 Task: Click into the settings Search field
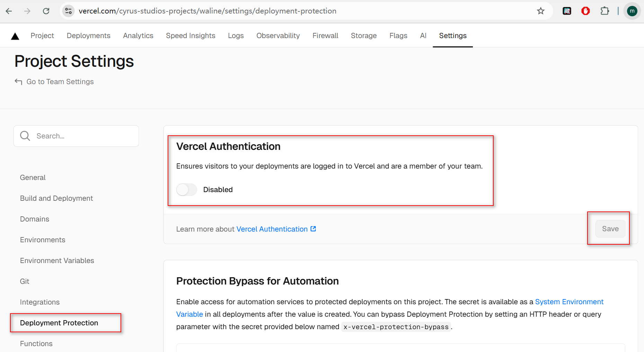(76, 136)
